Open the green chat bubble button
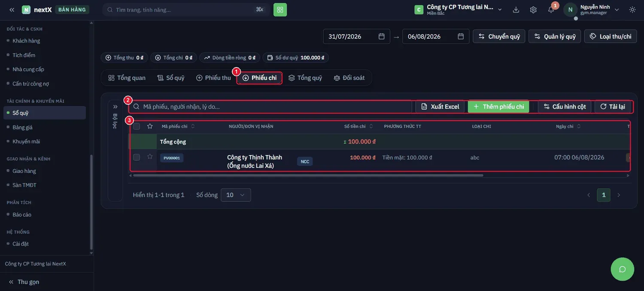Viewport: 644px width, 291px height. coord(623,269)
